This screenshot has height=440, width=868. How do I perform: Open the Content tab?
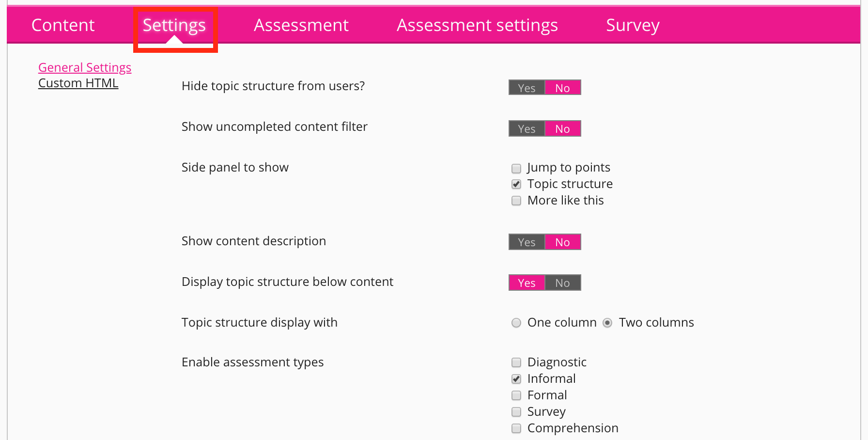coord(63,25)
